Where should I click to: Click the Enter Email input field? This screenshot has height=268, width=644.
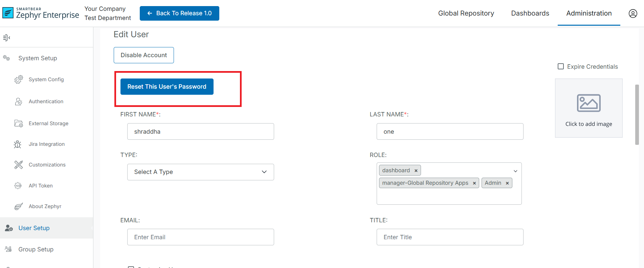200,237
